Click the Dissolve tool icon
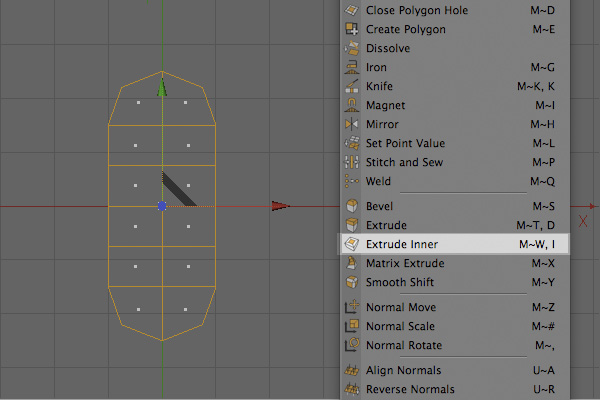 tap(352, 48)
